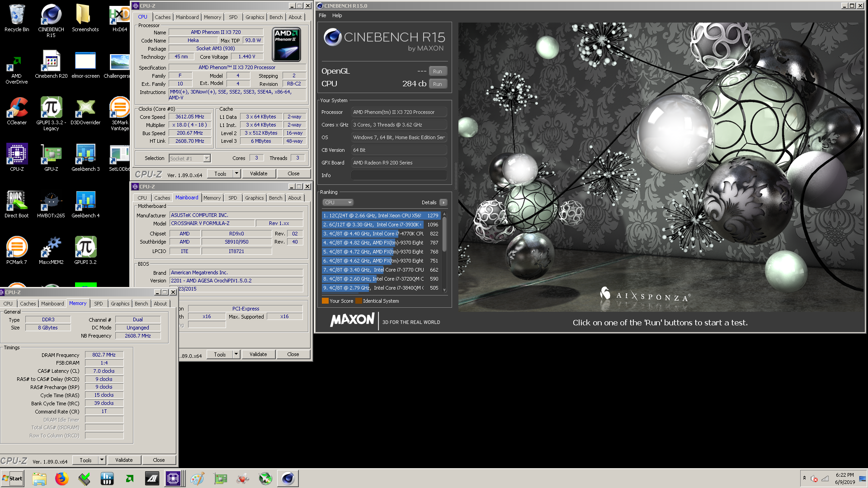Expand Tools dropdown arrow in Mainboard CPU-Z
The image size is (868, 488).
click(236, 354)
